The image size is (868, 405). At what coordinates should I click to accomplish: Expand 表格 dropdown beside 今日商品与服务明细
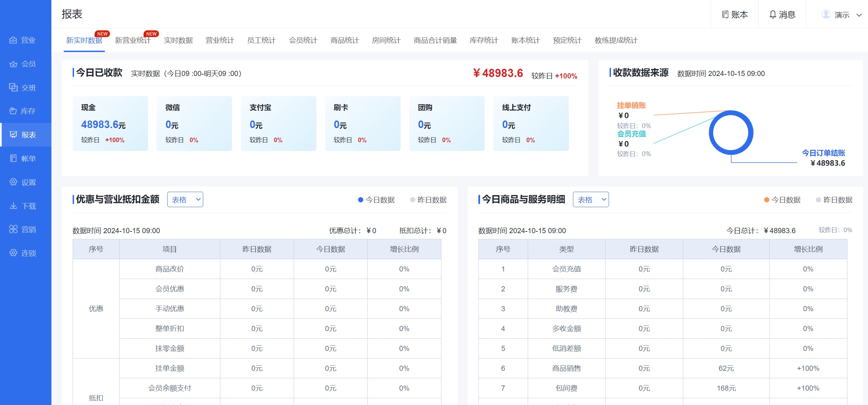[x=591, y=200]
